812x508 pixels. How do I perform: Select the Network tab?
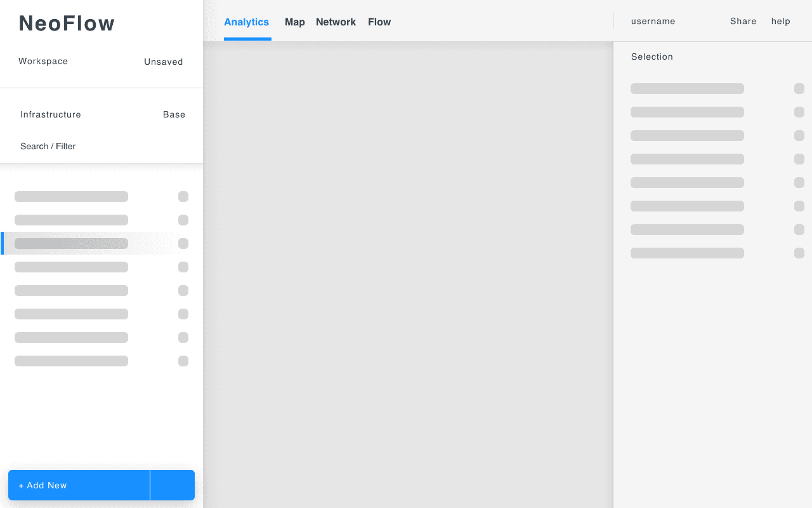pyautogui.click(x=336, y=22)
